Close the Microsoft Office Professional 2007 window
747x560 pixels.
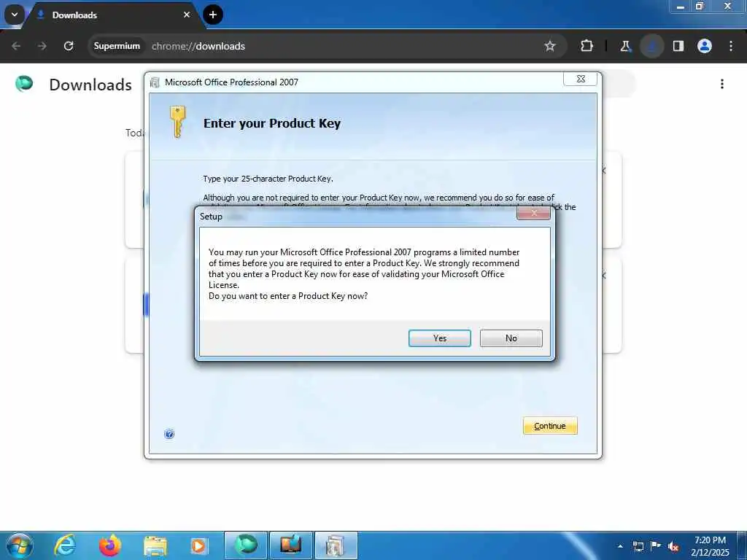(580, 79)
